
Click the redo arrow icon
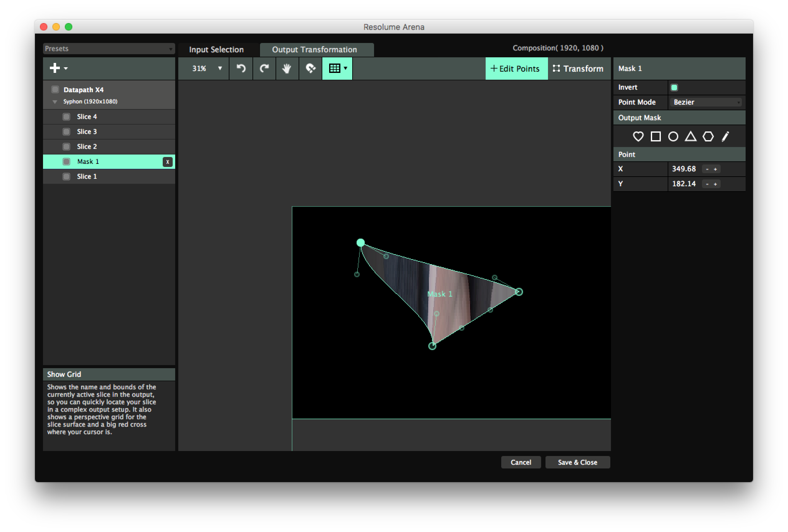[264, 69]
